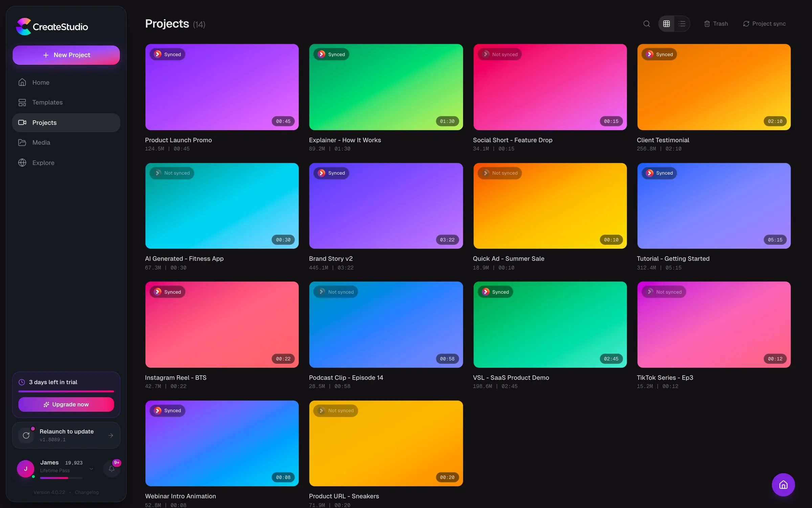Screen dimensions: 812x508
Task: Open the Changelog link
Action: pyautogui.click(x=87, y=492)
